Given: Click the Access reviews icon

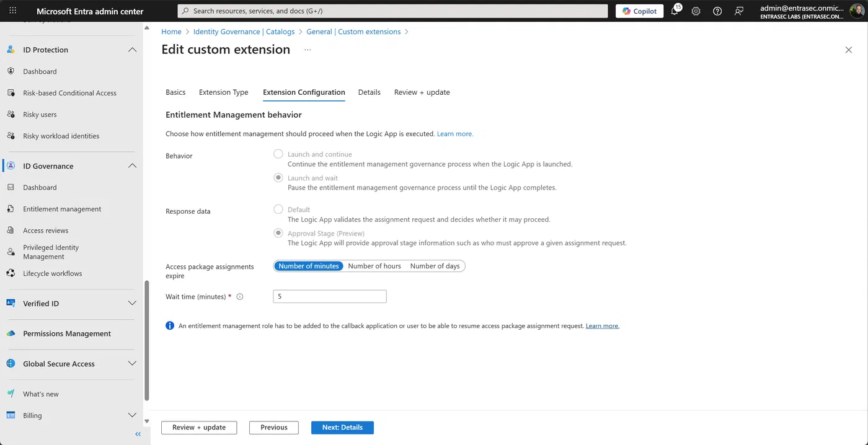Looking at the screenshot, I should 11,230.
